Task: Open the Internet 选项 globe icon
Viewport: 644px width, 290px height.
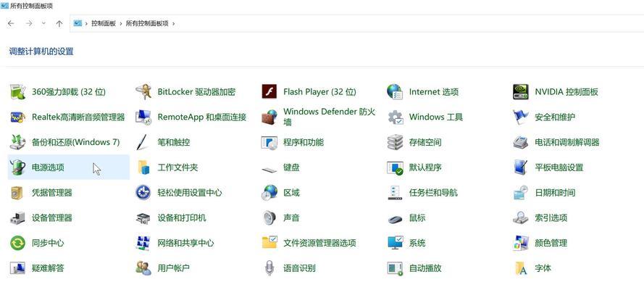Action: [x=395, y=92]
